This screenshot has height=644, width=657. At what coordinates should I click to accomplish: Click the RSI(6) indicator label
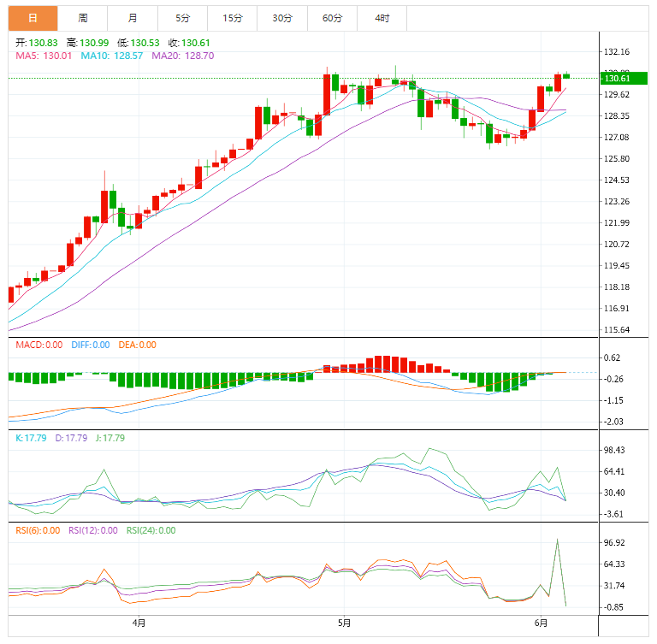pyautogui.click(x=36, y=530)
